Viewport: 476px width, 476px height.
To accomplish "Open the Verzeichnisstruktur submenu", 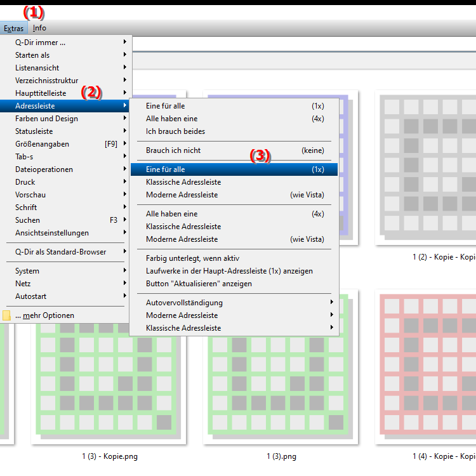I will [x=65, y=81].
